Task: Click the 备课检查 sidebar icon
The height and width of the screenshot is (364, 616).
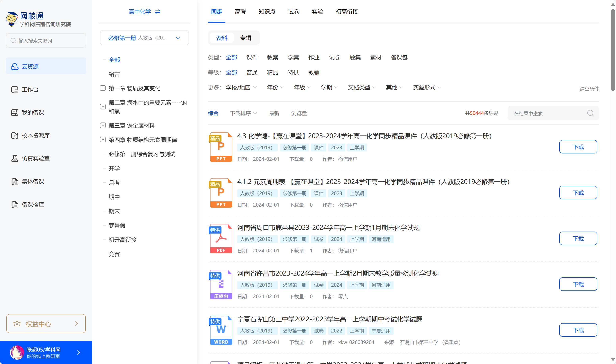Action: (14, 204)
